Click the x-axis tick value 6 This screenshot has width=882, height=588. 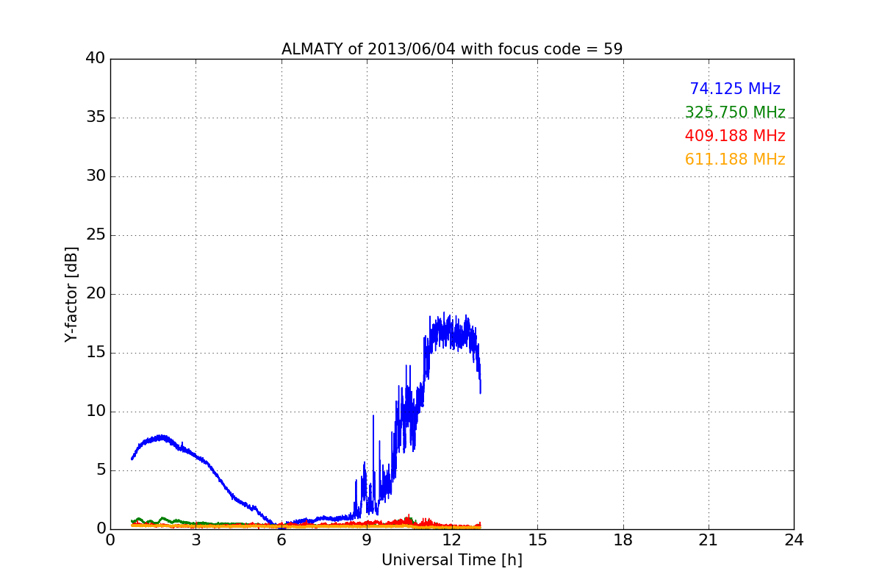[x=282, y=540]
